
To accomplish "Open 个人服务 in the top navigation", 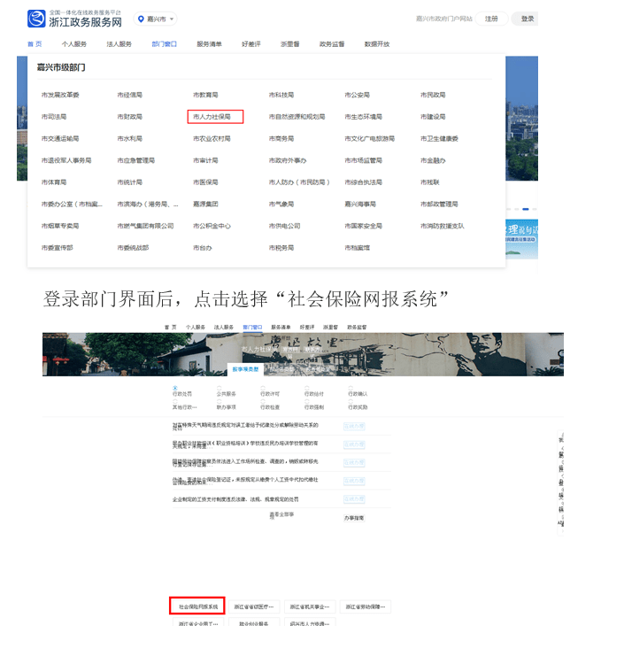I will 73,43.
